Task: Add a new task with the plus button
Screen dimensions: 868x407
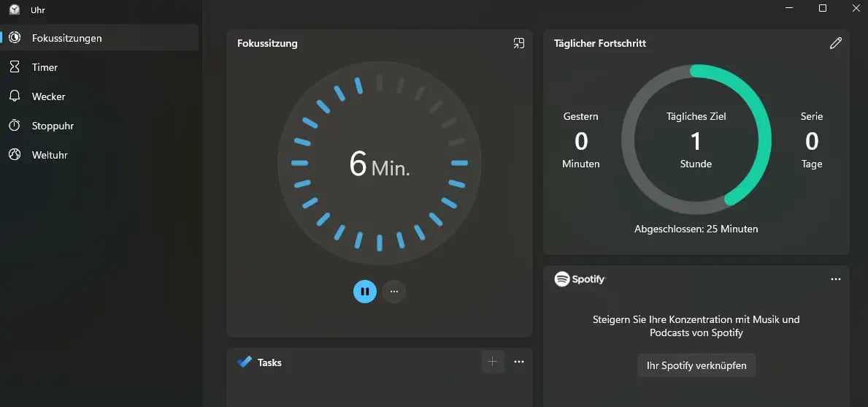Action: 493,362
